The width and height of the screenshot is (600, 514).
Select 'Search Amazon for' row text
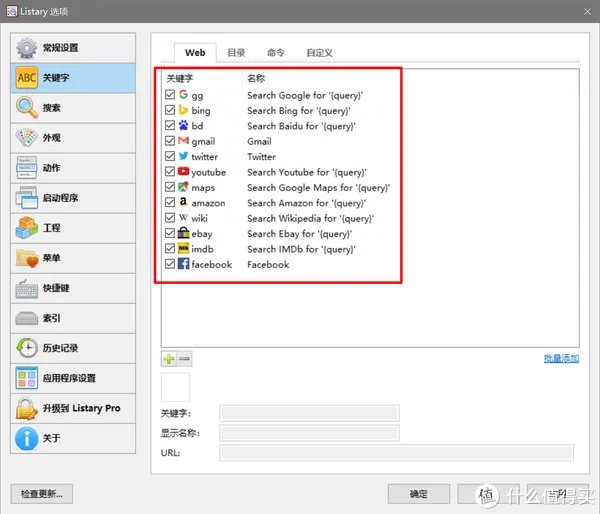pyautogui.click(x=306, y=203)
